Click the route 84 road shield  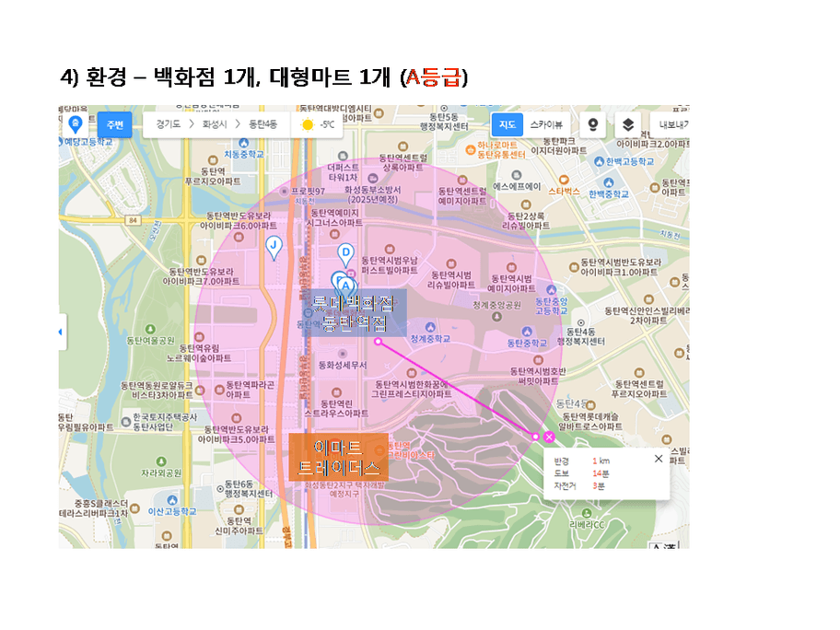pyautogui.click(x=133, y=220)
